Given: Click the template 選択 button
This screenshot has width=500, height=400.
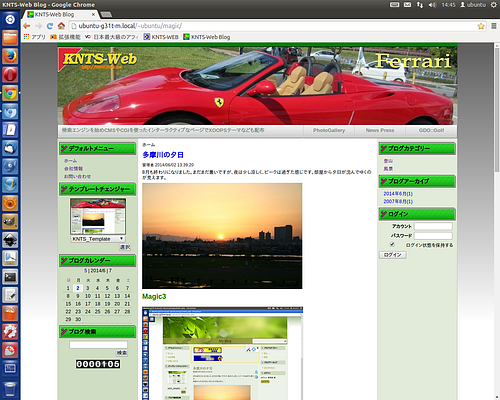Looking at the screenshot, I should [x=125, y=247].
